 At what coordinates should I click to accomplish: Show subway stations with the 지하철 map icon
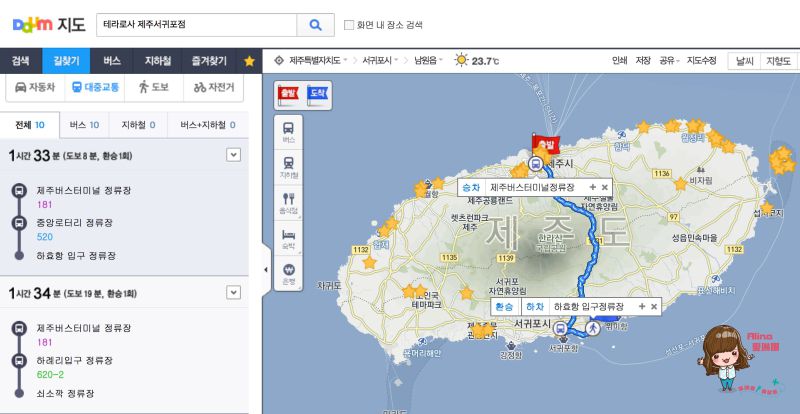[288, 168]
